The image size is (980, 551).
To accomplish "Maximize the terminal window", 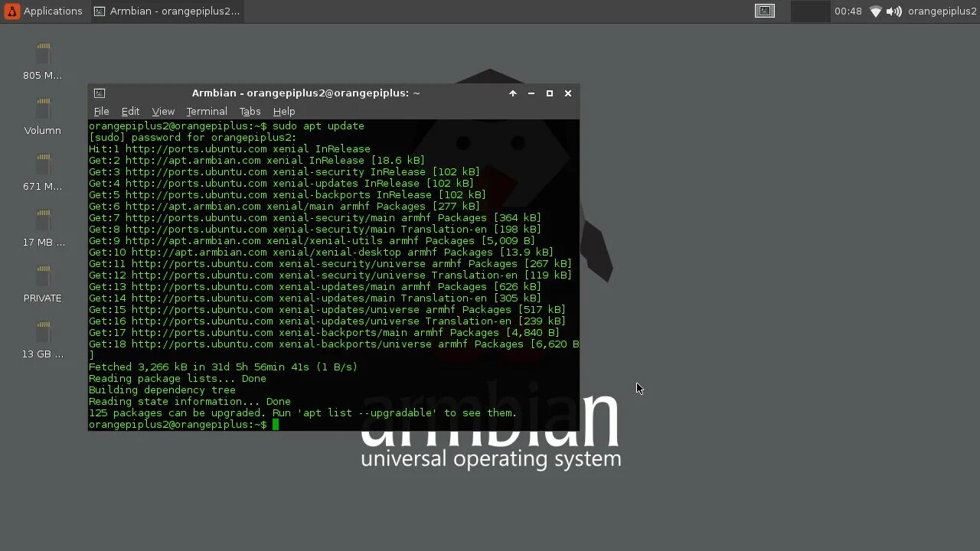I will (x=550, y=93).
